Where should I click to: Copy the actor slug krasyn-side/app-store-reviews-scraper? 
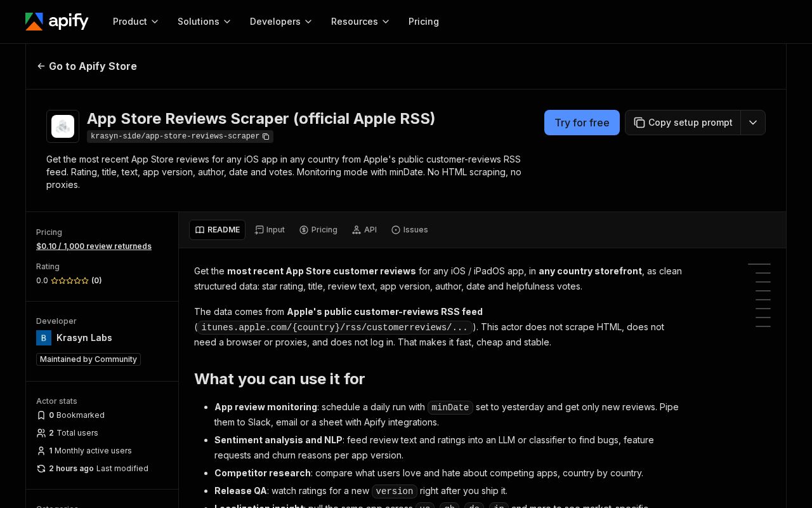(x=266, y=137)
